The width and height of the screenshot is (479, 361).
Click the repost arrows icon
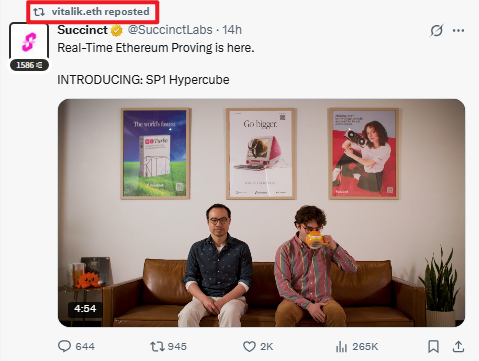click(157, 347)
